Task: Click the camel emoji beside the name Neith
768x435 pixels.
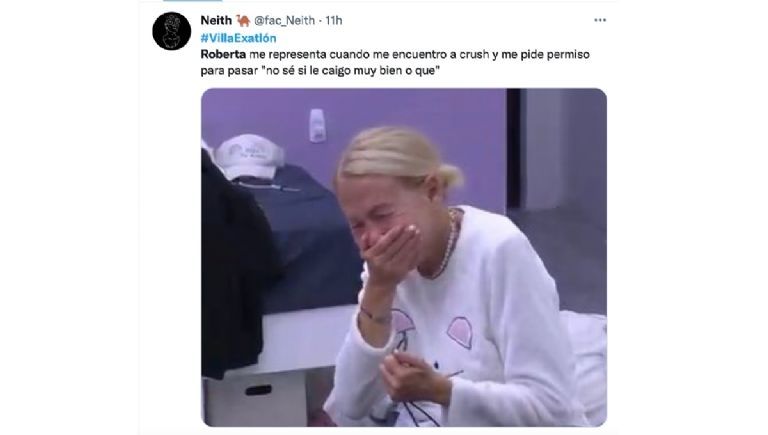Action: point(243,20)
